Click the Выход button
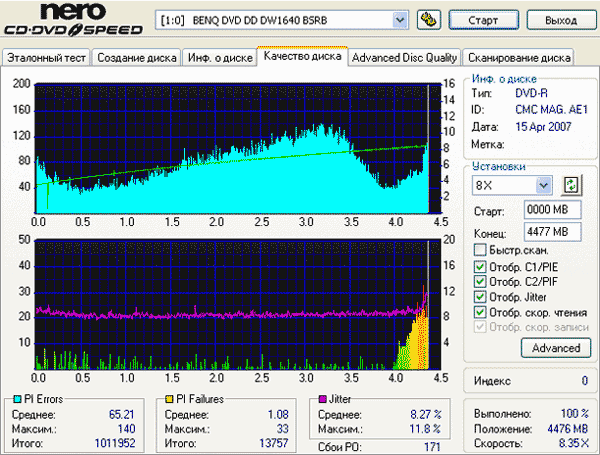 (x=561, y=20)
